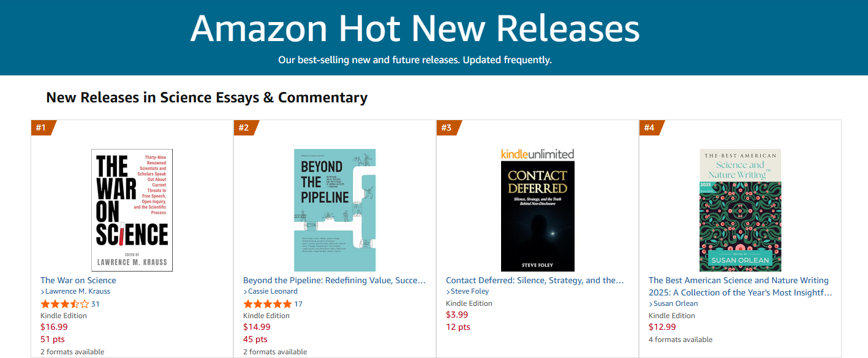Open Beyond the Pipeline book cover
This screenshot has width=868, height=358.
[x=334, y=210]
